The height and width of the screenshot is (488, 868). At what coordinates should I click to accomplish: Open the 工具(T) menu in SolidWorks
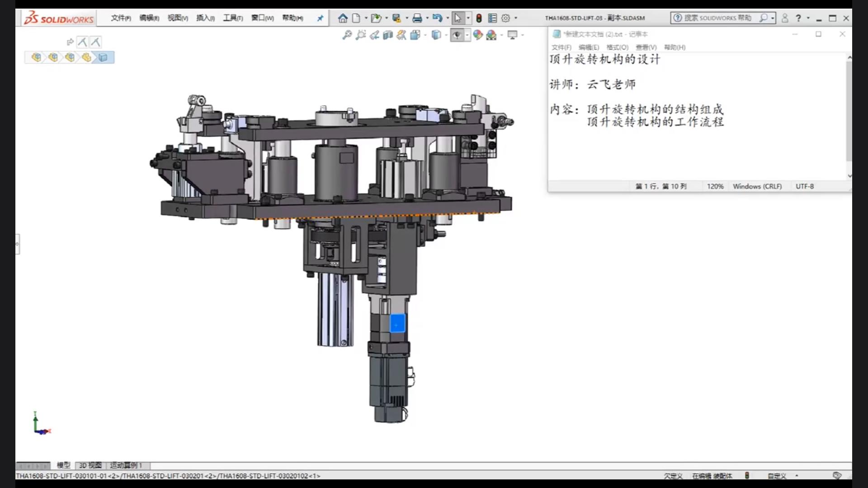233,18
